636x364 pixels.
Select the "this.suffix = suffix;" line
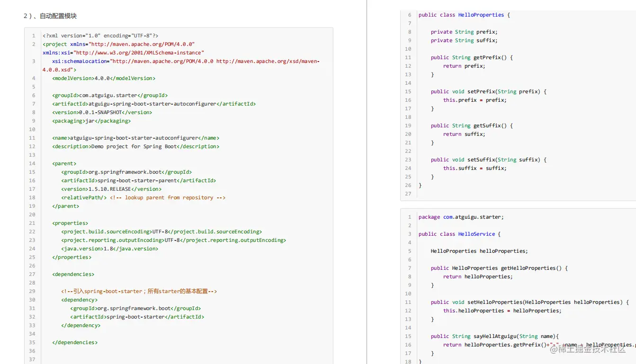pos(475,168)
